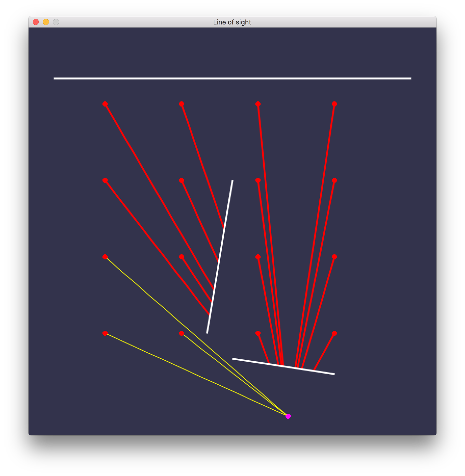This screenshot has width=465, height=476.
Task: Click the third red dot in the third row
Action: pos(258,257)
